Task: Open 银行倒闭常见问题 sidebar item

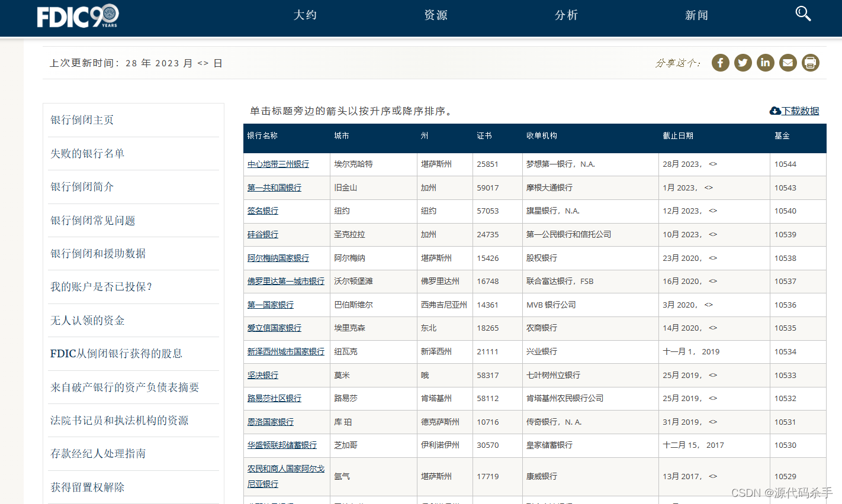Action: (93, 221)
